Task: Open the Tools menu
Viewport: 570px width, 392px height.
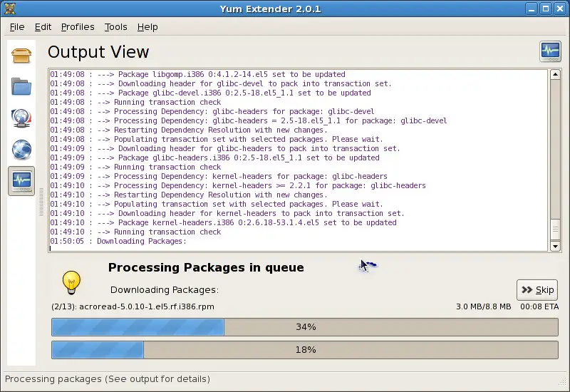Action: pyautogui.click(x=115, y=27)
